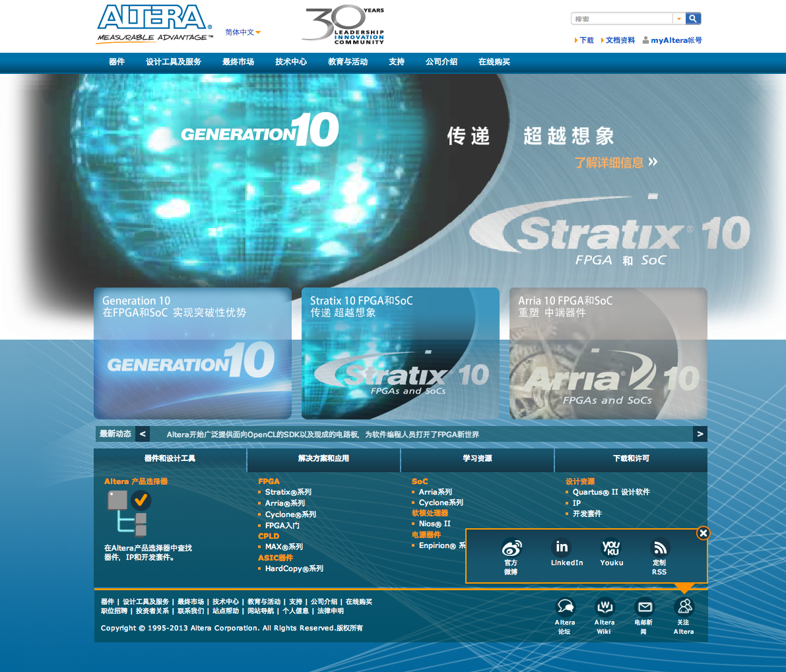Open the Arria 10 FPGA和SoC card
Screen dimensions: 786x672
click(608, 353)
